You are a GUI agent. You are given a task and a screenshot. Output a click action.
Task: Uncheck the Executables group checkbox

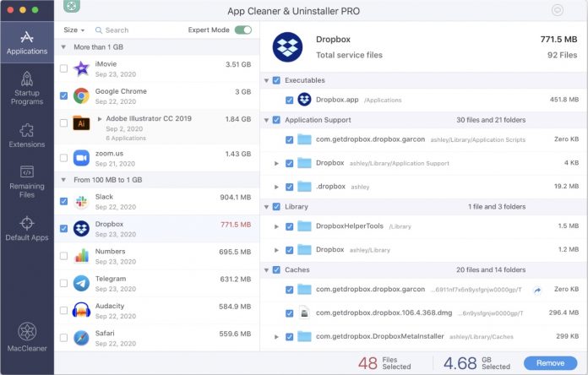(x=276, y=80)
